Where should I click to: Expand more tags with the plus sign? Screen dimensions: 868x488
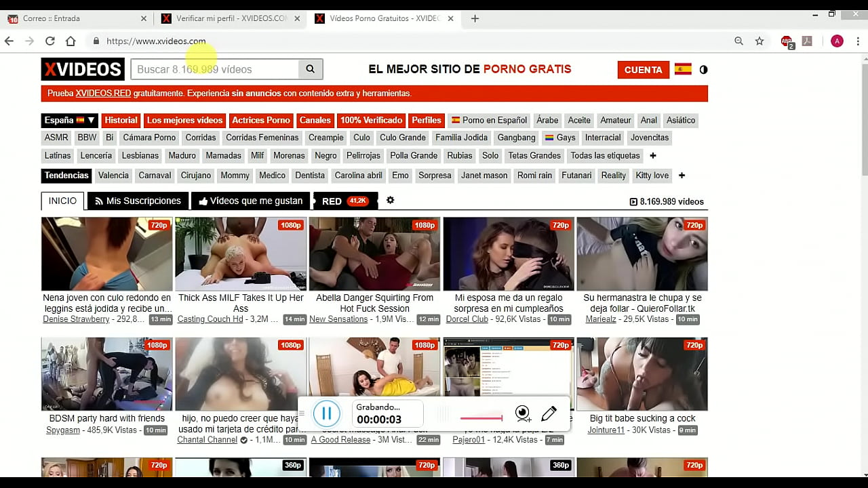tap(652, 155)
